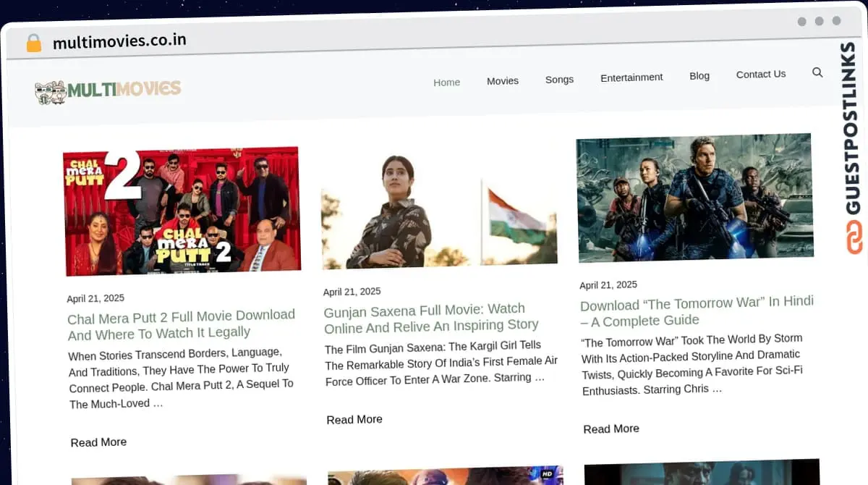The image size is (868, 485).
Task: Click the excerpt starting 'The Film Gunjan Saxena'
Action: click(x=441, y=362)
